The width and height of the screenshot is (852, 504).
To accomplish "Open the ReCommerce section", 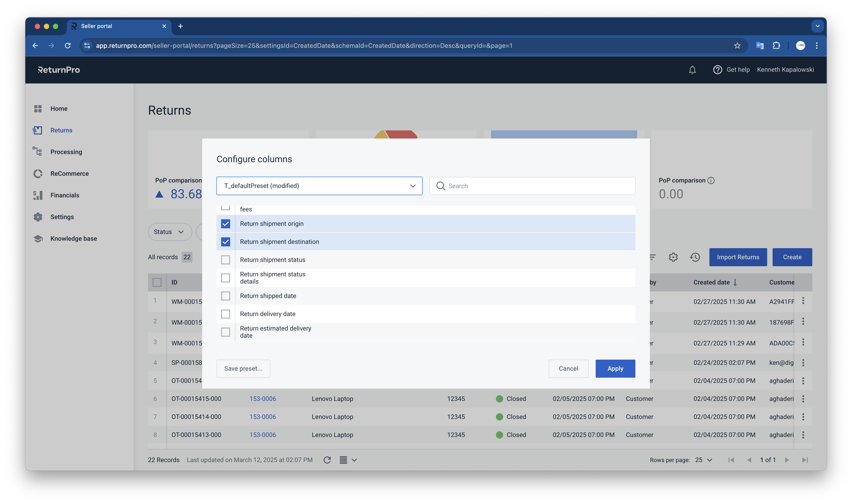I will point(69,173).
